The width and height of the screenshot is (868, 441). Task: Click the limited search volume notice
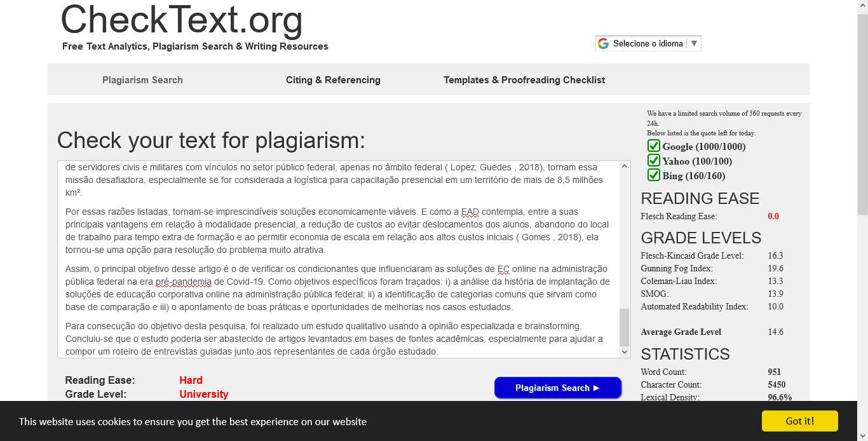pos(724,123)
